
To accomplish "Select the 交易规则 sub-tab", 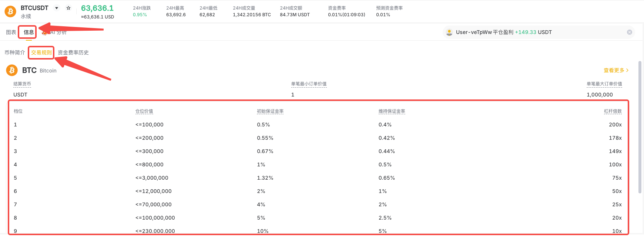I will pyautogui.click(x=41, y=53).
